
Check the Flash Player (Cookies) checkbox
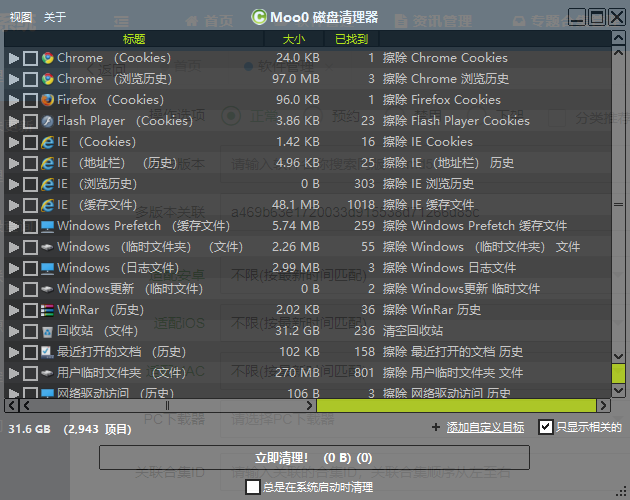pyautogui.click(x=30, y=121)
